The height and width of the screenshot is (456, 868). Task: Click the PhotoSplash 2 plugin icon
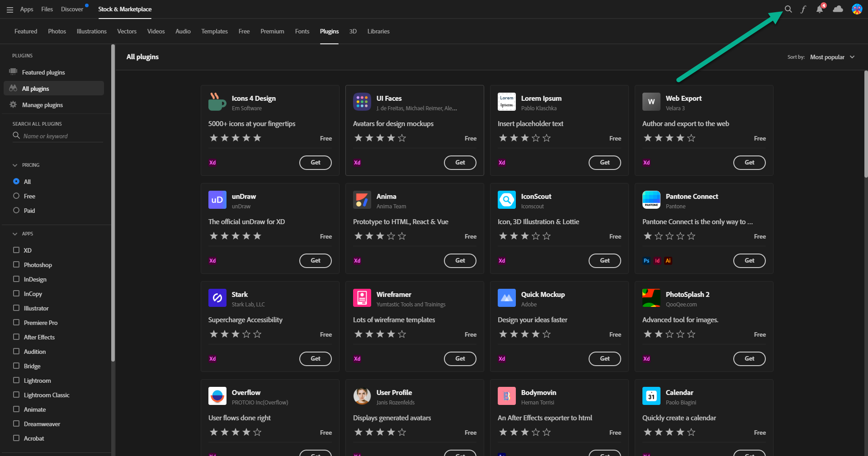[x=651, y=298]
